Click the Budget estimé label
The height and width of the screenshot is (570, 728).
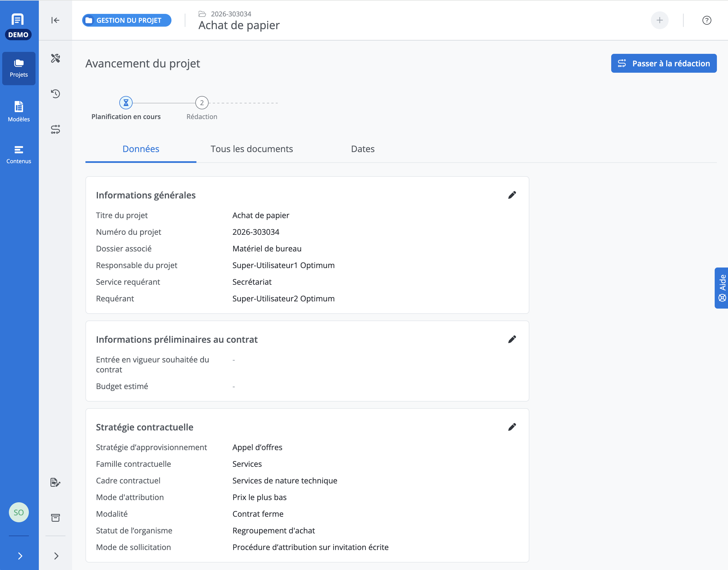[122, 386]
